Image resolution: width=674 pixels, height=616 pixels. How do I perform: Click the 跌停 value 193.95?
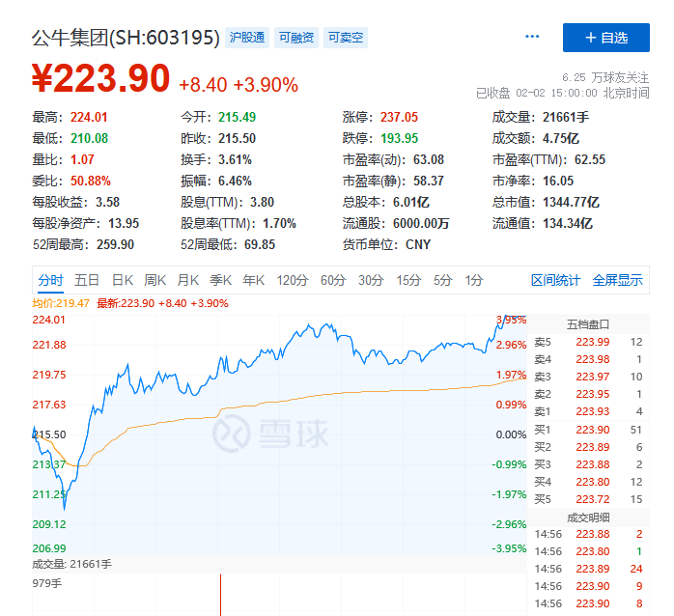400,138
